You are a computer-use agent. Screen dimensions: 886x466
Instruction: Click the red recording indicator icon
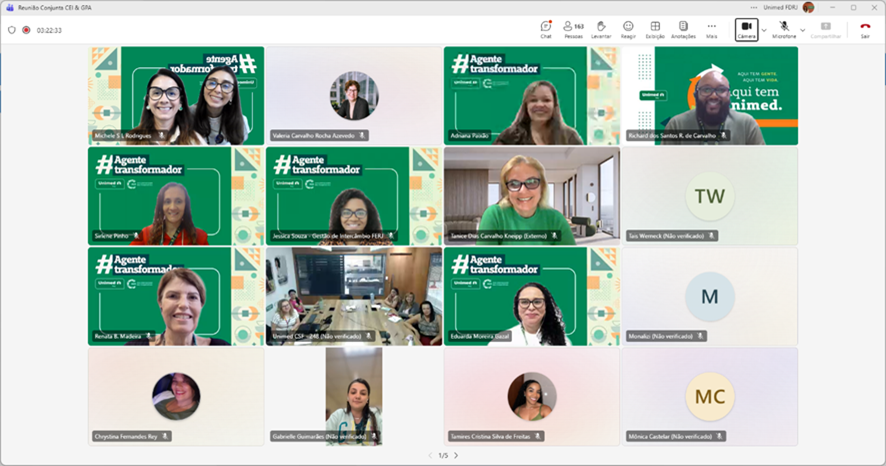click(26, 30)
